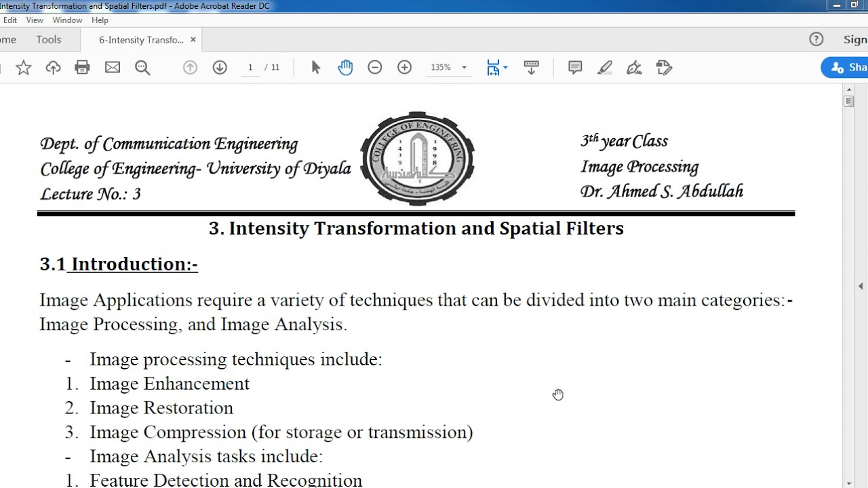
Task: Open the Tools tab
Action: pos(49,39)
